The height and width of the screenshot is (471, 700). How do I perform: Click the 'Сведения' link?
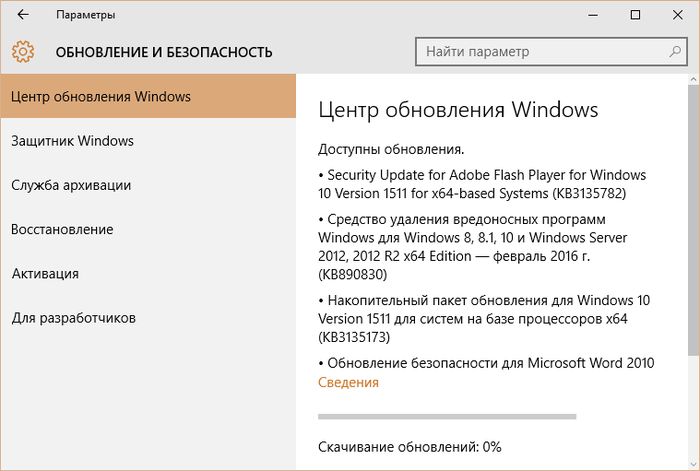pyautogui.click(x=348, y=382)
